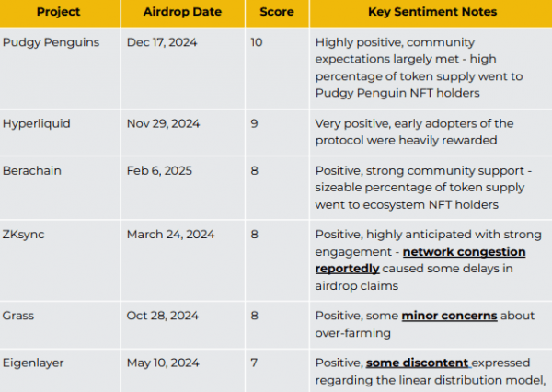The height and width of the screenshot is (392, 552).
Task: Follow the 'minor concerns' hyperlink
Action: click(449, 316)
